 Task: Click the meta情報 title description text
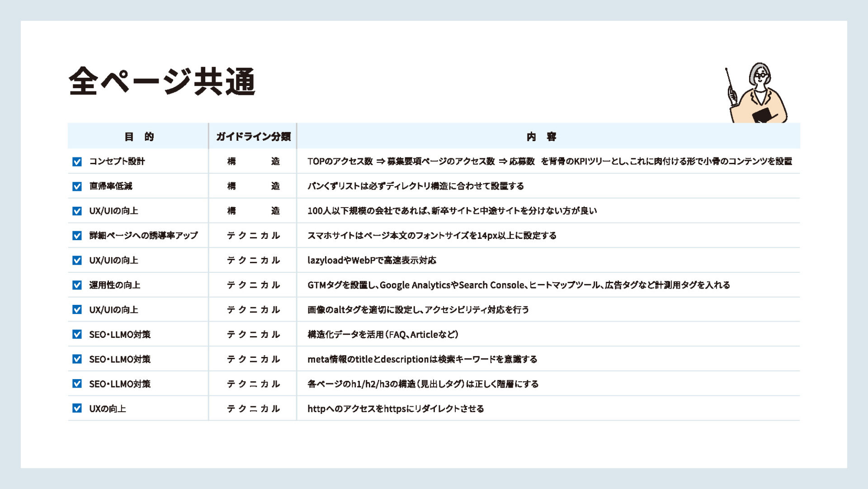pyautogui.click(x=422, y=359)
